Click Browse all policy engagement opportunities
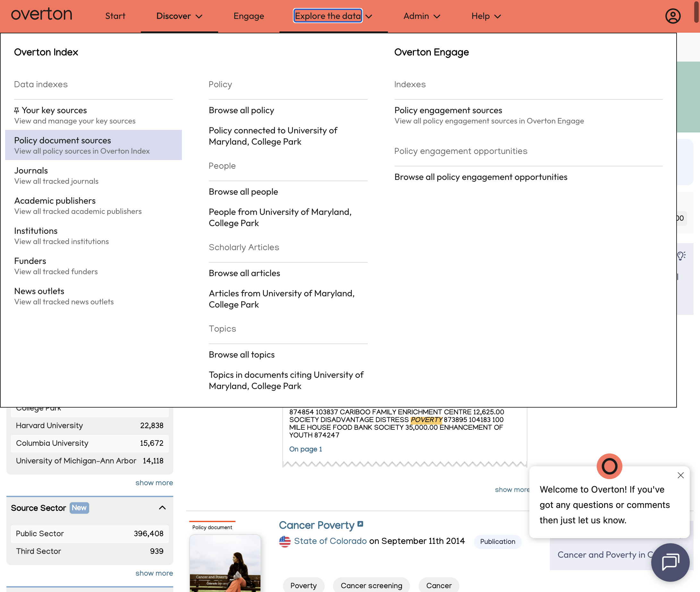Screen dimensions: 700x592 [x=481, y=177]
